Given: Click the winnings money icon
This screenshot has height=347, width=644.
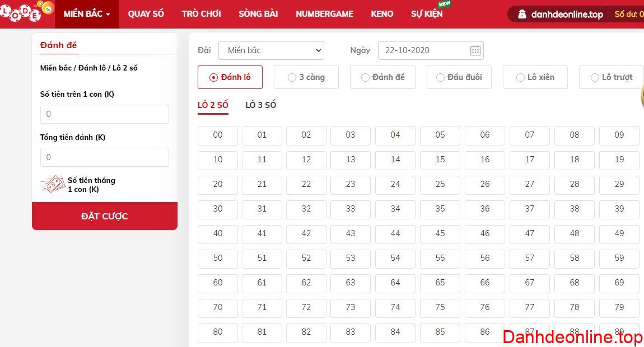Looking at the screenshot, I should (x=53, y=185).
